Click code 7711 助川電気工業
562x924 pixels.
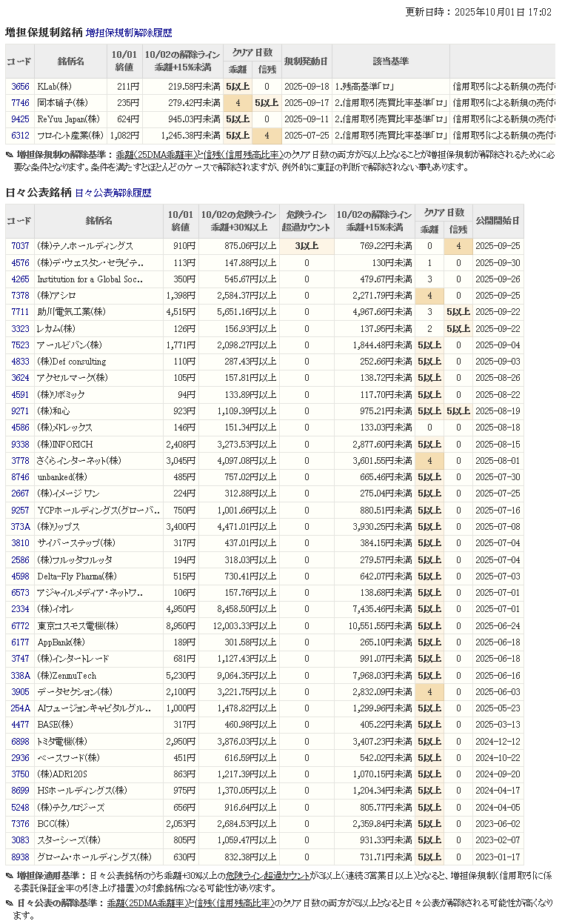[x=20, y=312]
